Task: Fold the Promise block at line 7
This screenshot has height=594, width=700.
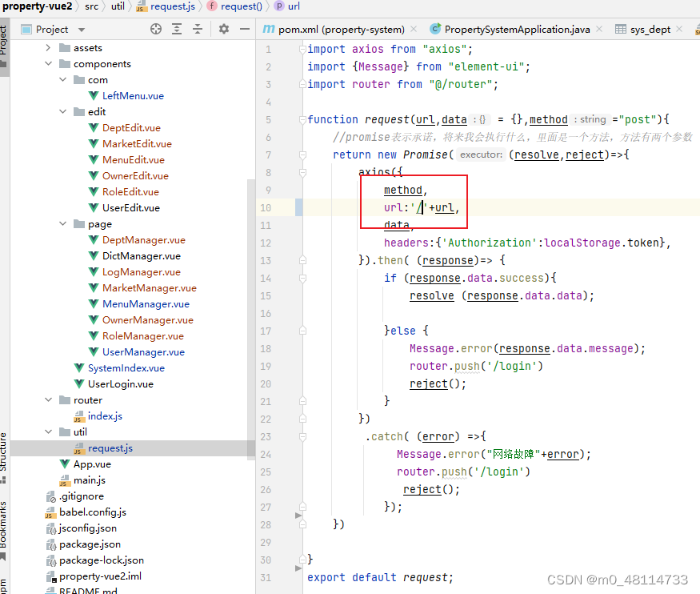Action: pos(302,155)
